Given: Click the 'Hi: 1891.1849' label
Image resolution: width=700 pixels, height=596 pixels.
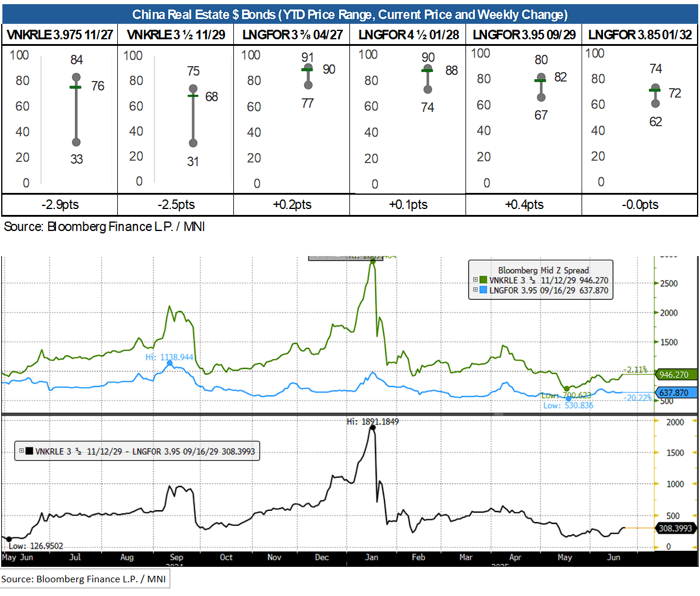Looking at the screenshot, I should [373, 422].
